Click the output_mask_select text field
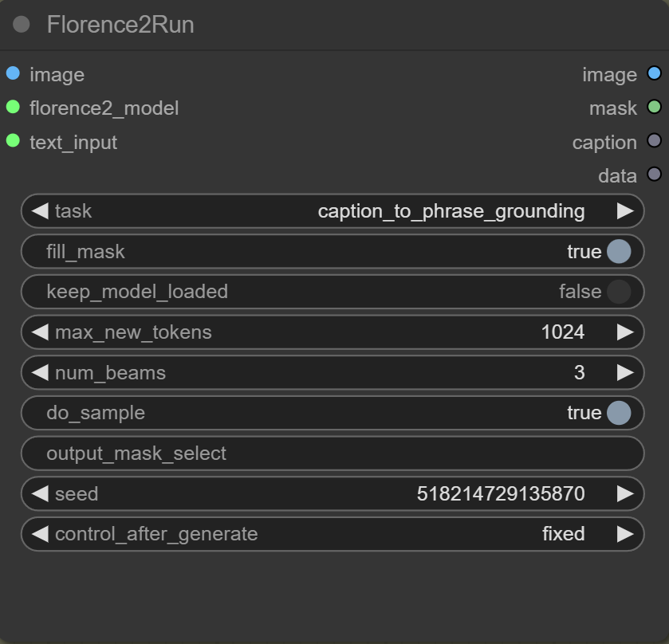This screenshot has height=644, width=669. (x=332, y=454)
